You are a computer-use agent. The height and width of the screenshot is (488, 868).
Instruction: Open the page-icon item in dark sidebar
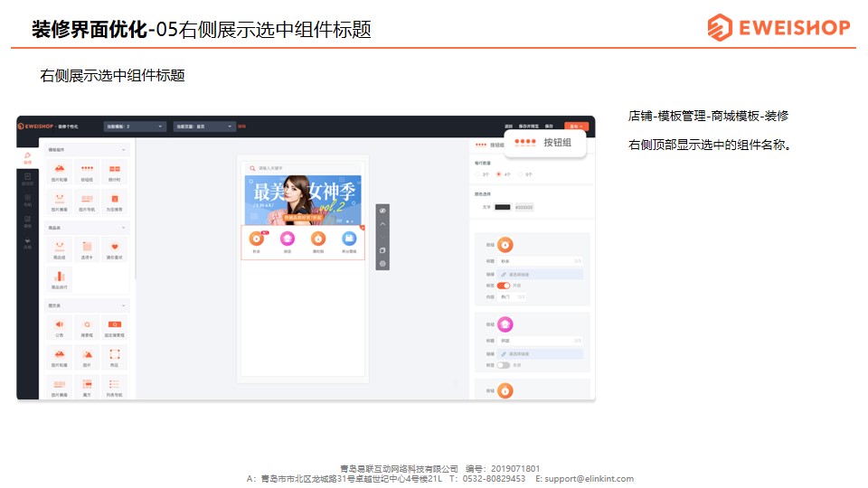coord(28,179)
